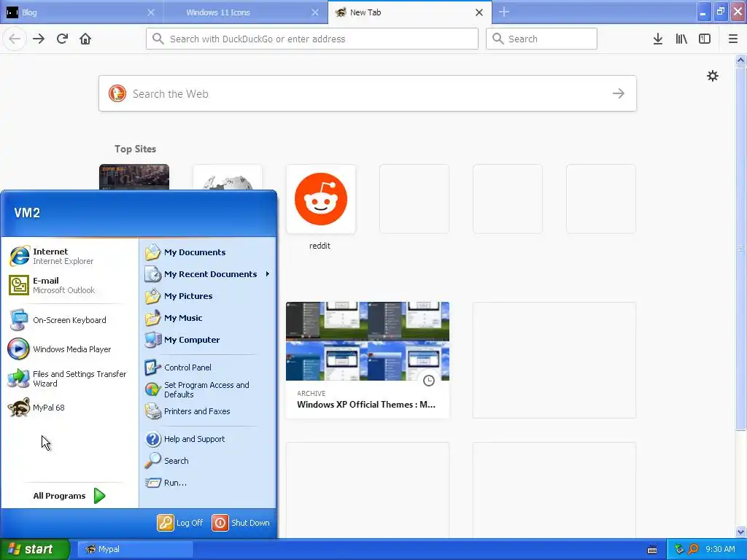Open Help and Support
The width and height of the screenshot is (747, 560).
click(x=185, y=439)
